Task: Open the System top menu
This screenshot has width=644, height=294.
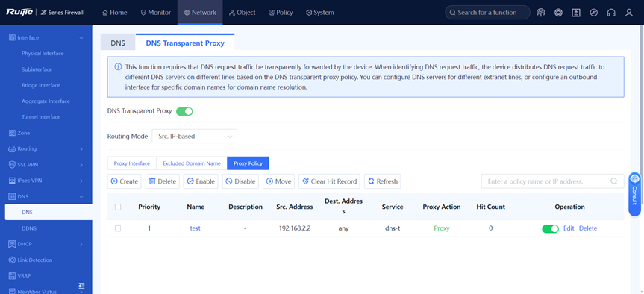Action: pos(320,13)
